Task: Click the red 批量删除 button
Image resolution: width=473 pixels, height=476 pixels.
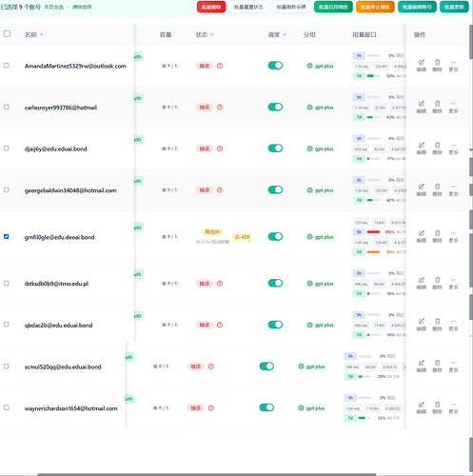Action: coord(211,7)
